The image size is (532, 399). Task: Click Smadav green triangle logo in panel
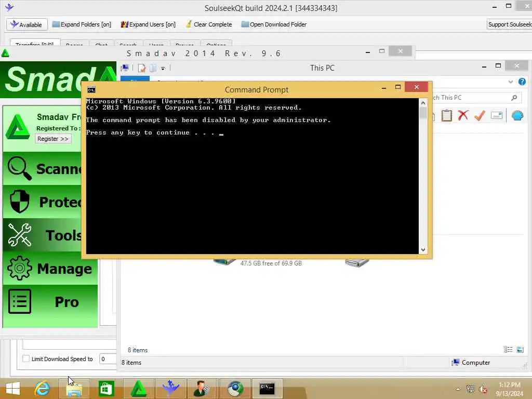coord(18,127)
